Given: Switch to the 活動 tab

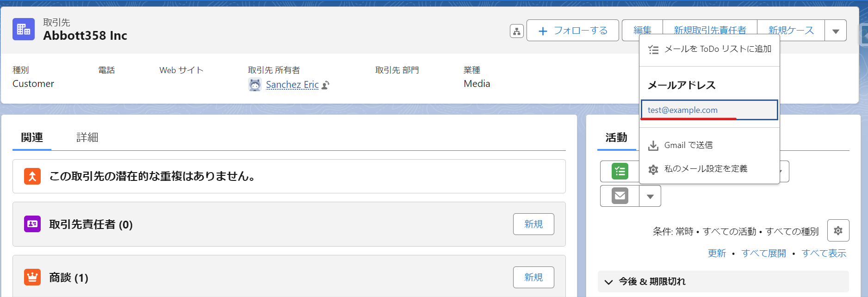Looking at the screenshot, I should [616, 137].
